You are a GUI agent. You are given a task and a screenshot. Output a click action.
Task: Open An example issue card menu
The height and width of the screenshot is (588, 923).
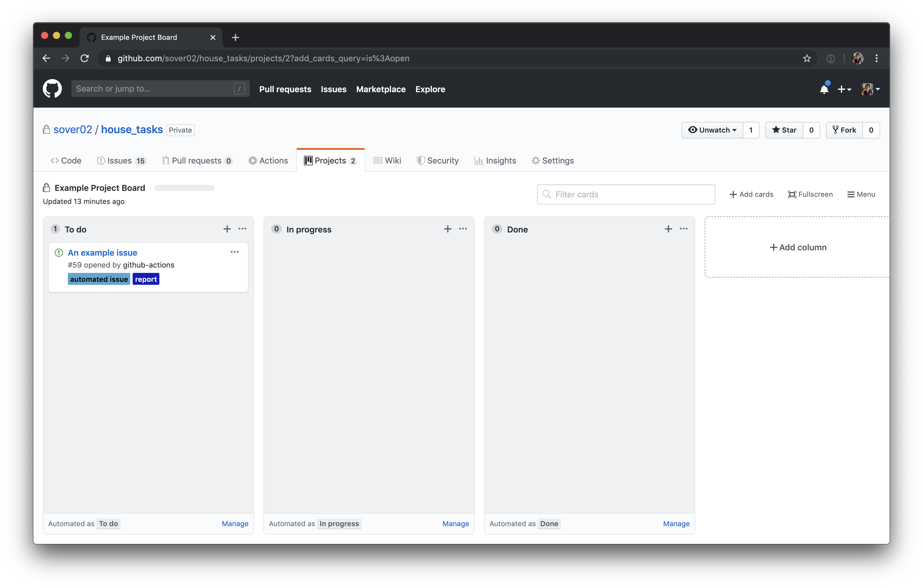235,252
